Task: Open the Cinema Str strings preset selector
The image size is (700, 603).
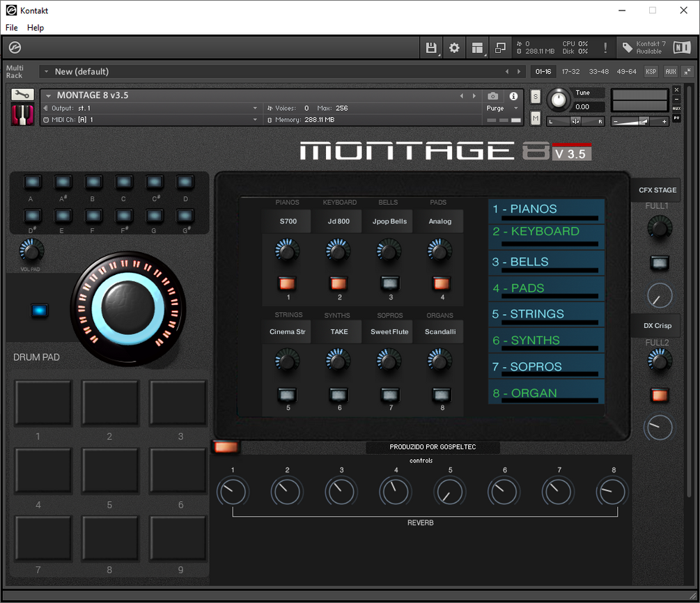Action: click(287, 331)
